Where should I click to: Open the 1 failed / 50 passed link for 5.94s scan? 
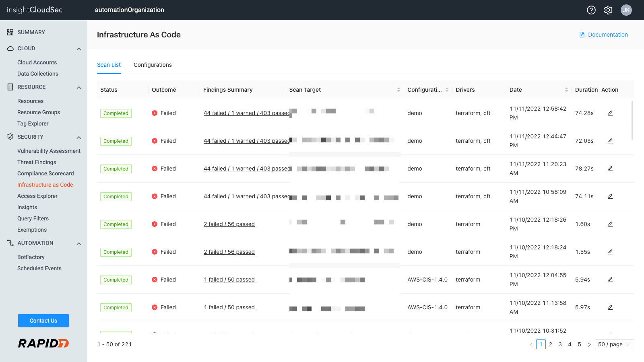tap(229, 280)
